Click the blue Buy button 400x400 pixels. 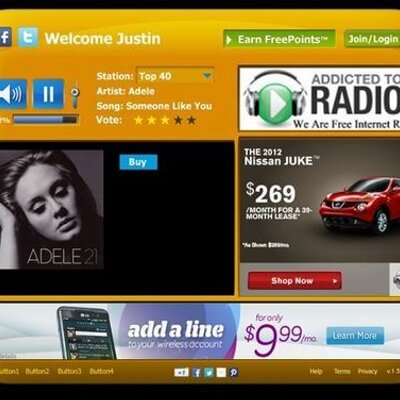[138, 162]
